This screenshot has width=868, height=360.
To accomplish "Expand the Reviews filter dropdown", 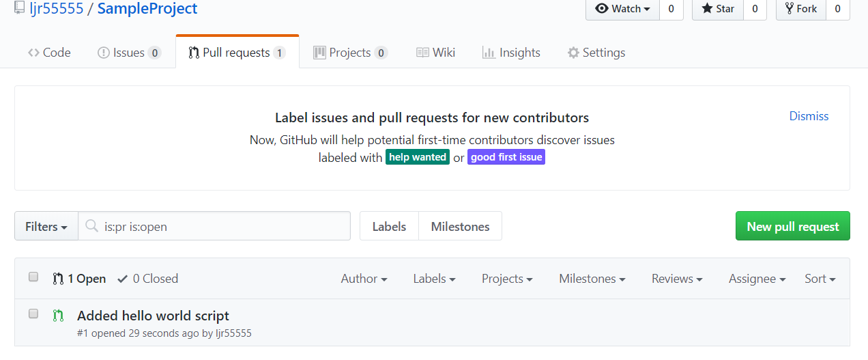I will click(x=677, y=279).
